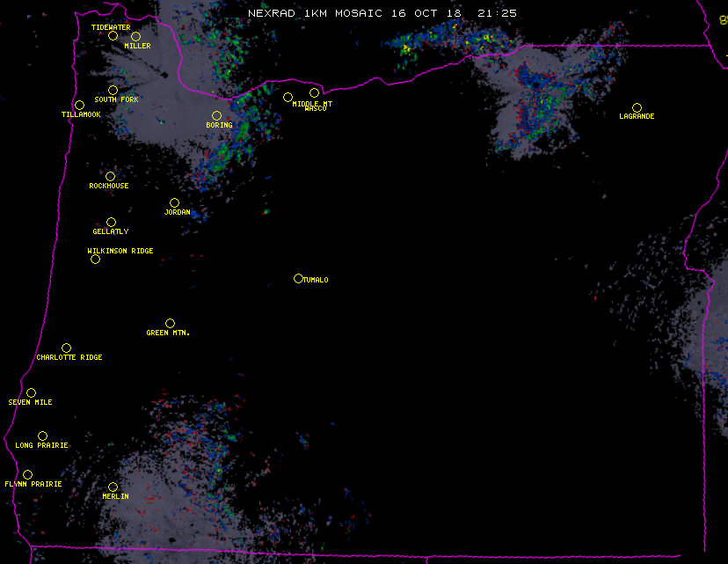Viewport: 728px width, 564px height.
Task: Select the Gellatly station circle
Action: (x=111, y=222)
